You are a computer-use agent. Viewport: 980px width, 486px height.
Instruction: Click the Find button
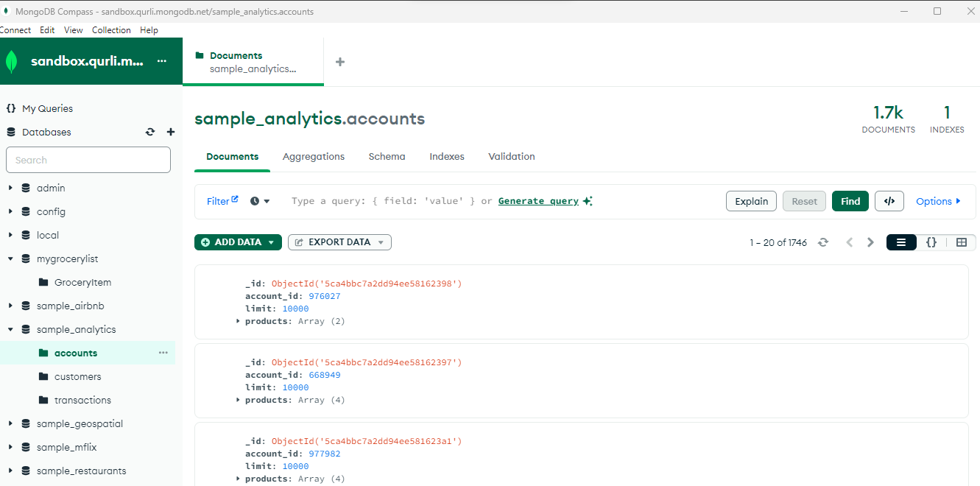click(x=850, y=201)
